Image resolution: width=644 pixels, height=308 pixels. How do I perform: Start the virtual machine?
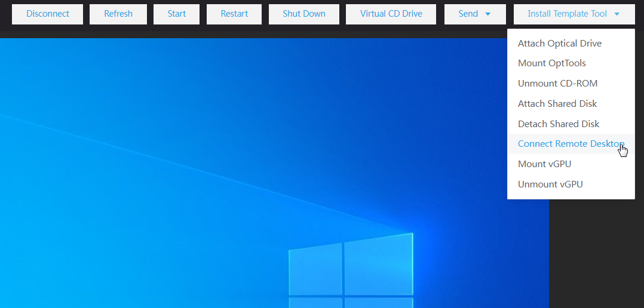(177, 14)
